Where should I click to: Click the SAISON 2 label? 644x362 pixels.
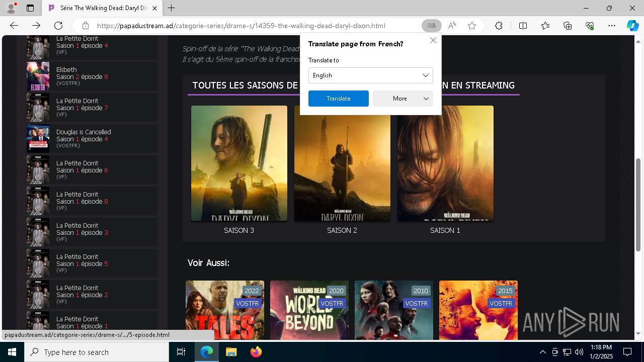point(342,230)
